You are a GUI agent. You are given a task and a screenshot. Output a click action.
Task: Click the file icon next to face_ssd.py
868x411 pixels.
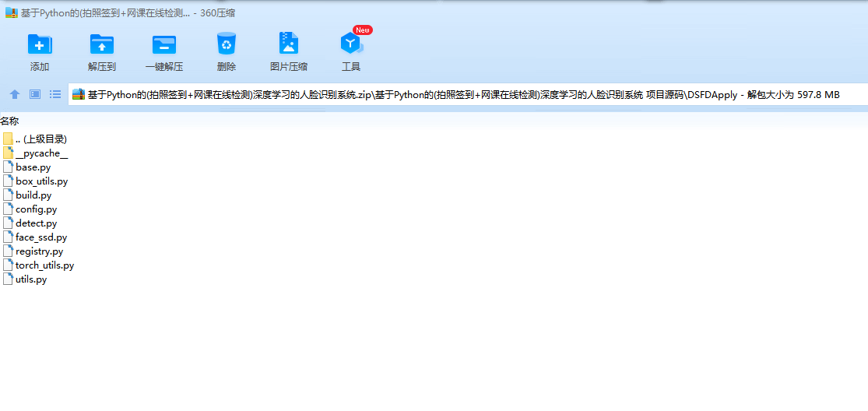pos(8,237)
